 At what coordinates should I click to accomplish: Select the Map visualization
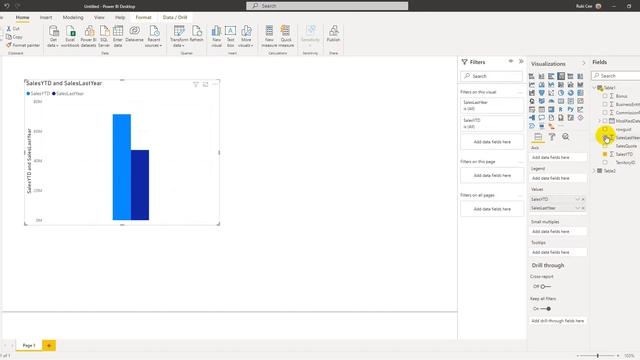tap(531, 101)
